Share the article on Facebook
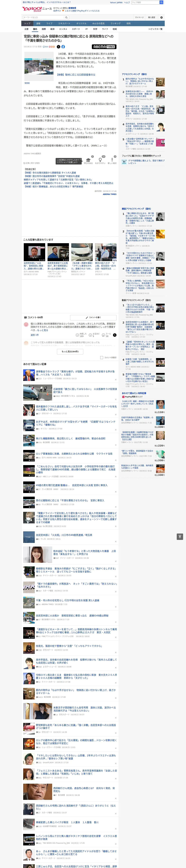Screen dimensions: 186x868 pos(63,47)
